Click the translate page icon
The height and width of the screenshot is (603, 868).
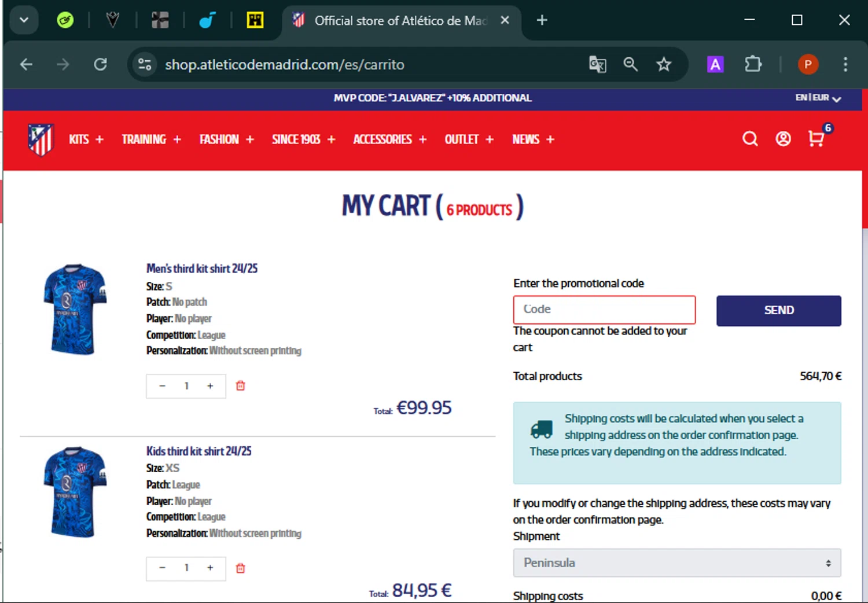click(597, 64)
